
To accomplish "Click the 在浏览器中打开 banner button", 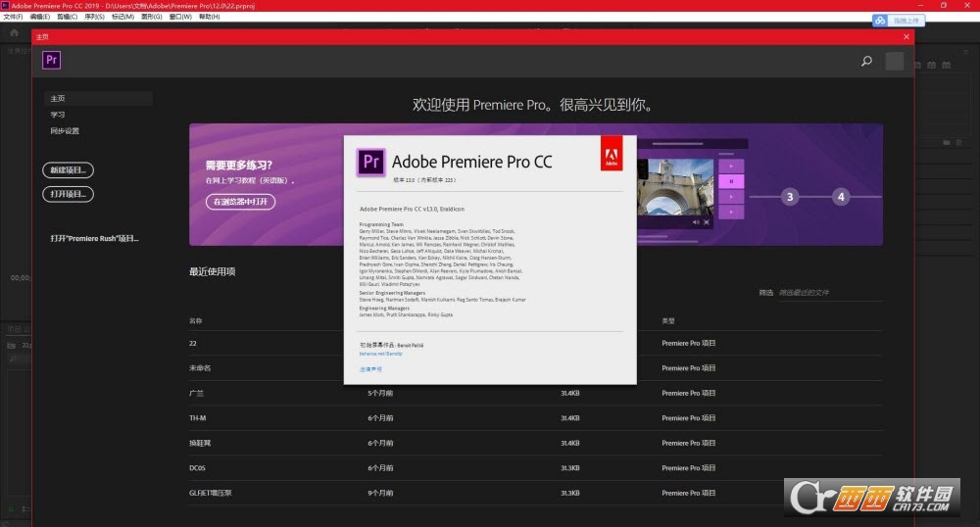I will (241, 202).
